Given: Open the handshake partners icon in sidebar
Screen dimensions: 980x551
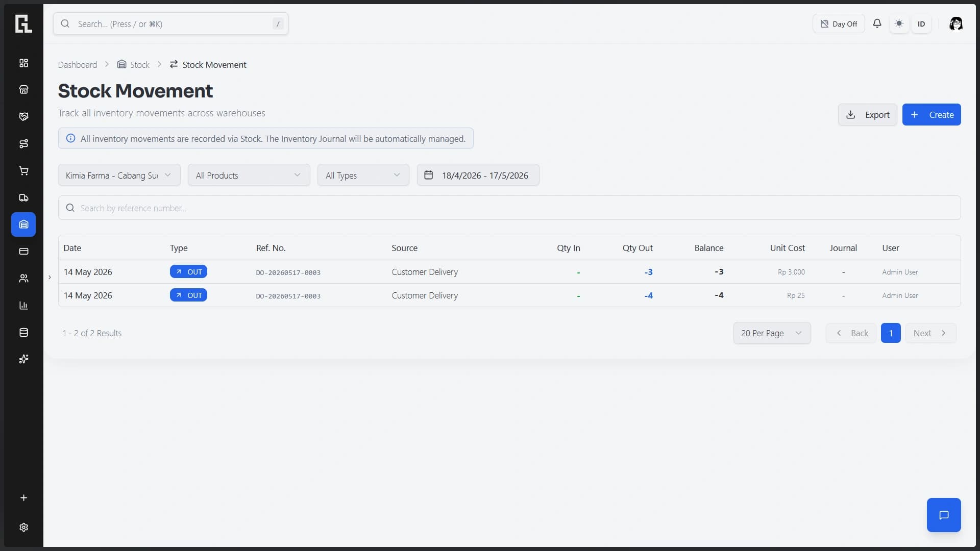Looking at the screenshot, I should [x=23, y=117].
